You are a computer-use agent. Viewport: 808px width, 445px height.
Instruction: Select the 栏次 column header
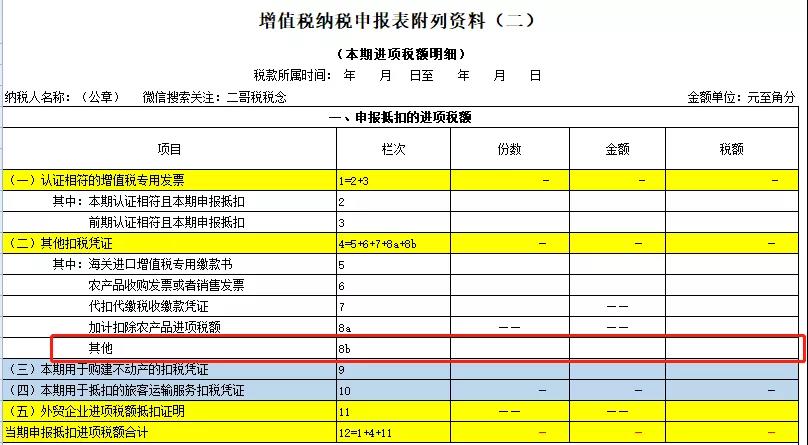(x=392, y=149)
